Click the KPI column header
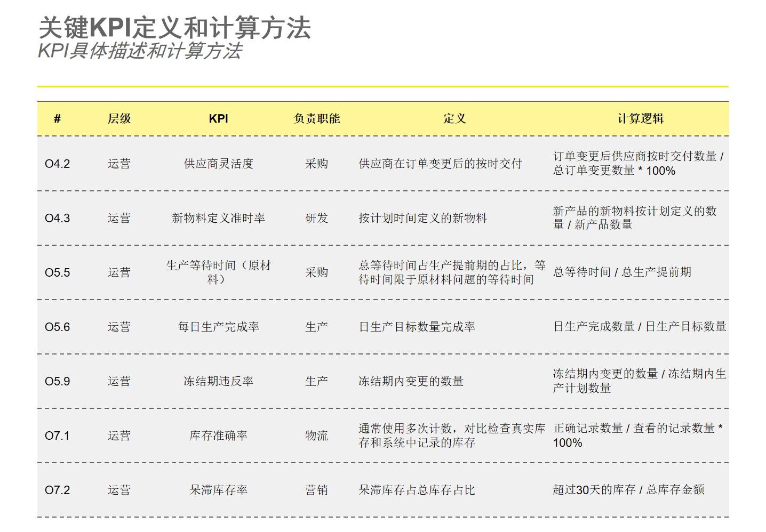The image size is (766, 532). click(x=218, y=118)
